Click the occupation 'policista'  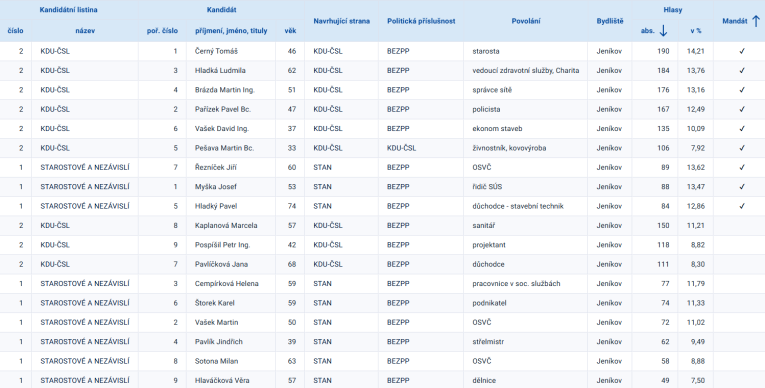point(486,109)
